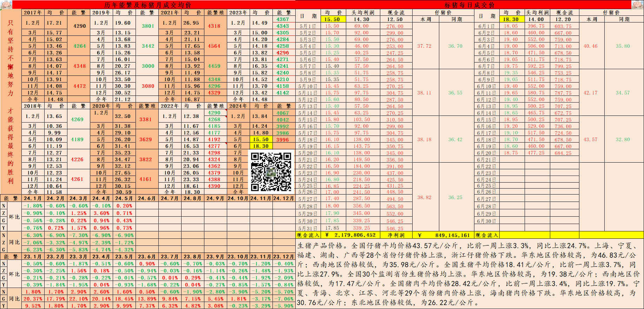Click the 23.12月 column header

pyautogui.click(x=284, y=257)
